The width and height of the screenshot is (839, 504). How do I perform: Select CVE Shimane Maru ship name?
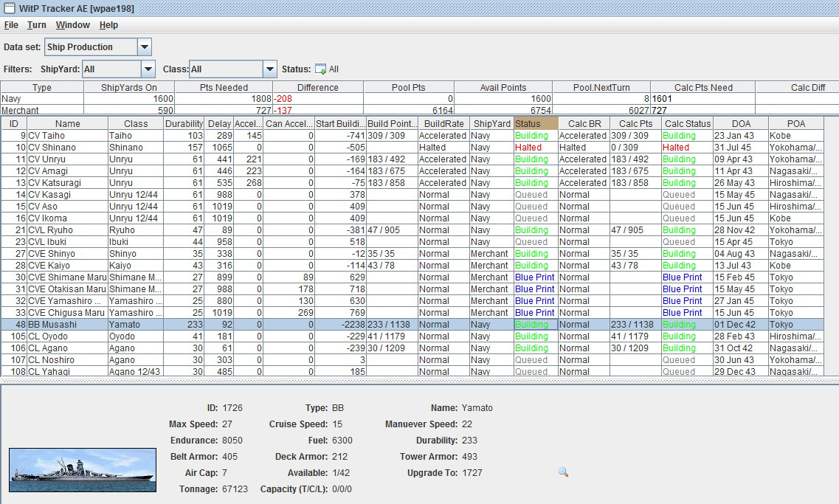67,277
